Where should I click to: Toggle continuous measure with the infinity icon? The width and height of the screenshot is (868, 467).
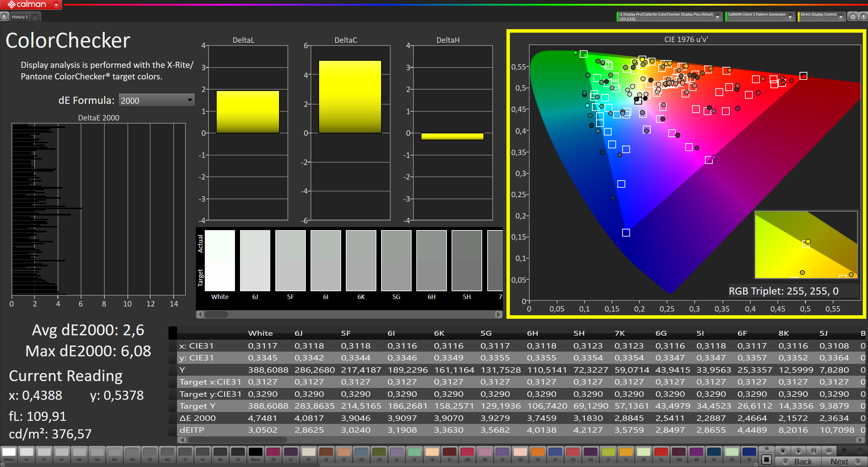(829, 451)
